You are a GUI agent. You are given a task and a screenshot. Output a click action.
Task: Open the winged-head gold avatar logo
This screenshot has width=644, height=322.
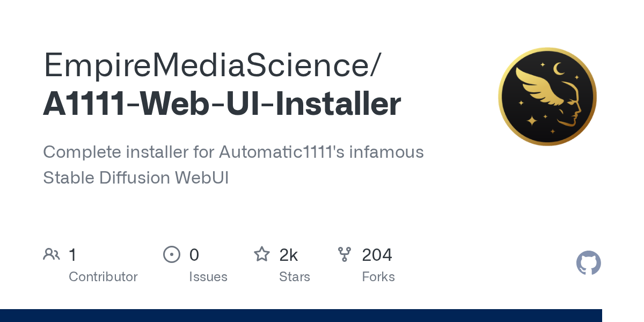click(x=547, y=97)
